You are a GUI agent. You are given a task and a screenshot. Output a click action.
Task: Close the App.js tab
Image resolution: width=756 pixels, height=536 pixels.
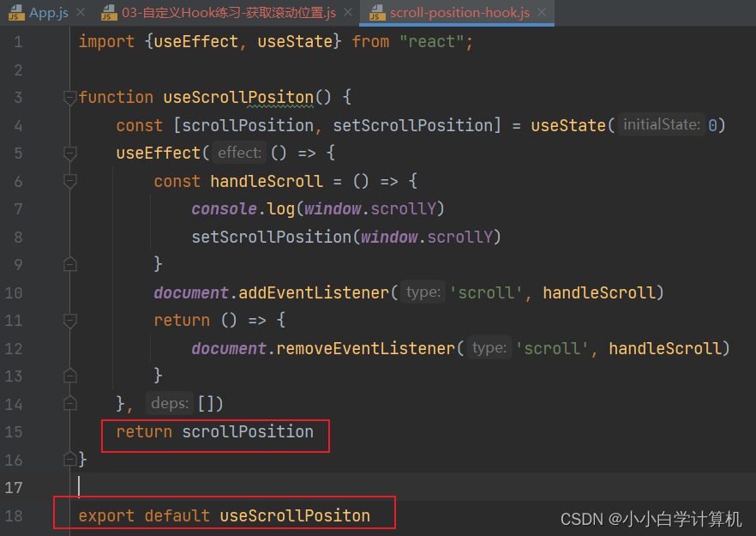click(81, 13)
